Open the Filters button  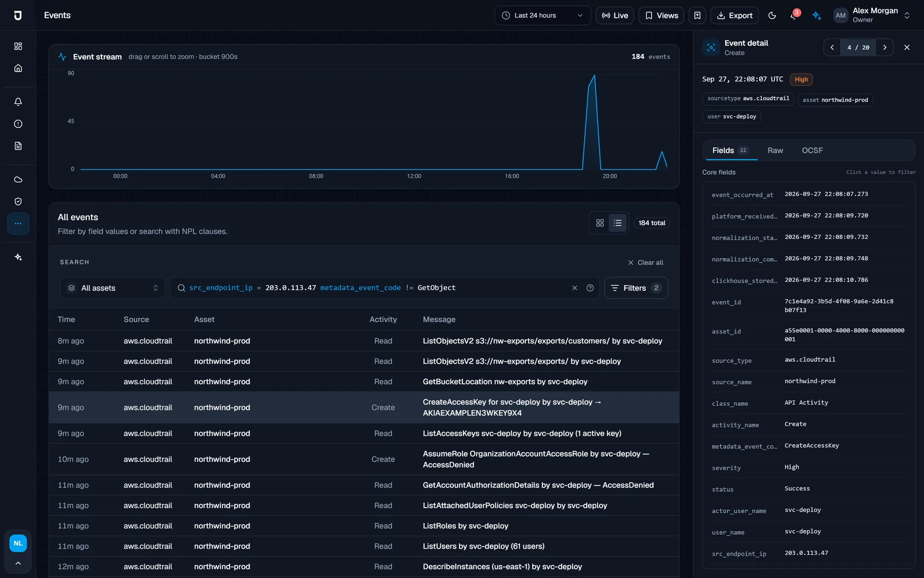[636, 288]
